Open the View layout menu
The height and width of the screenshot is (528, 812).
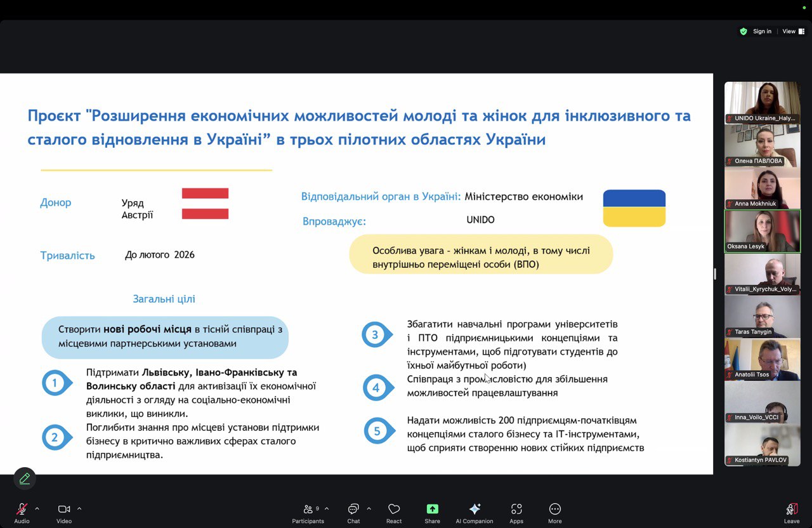(x=790, y=32)
